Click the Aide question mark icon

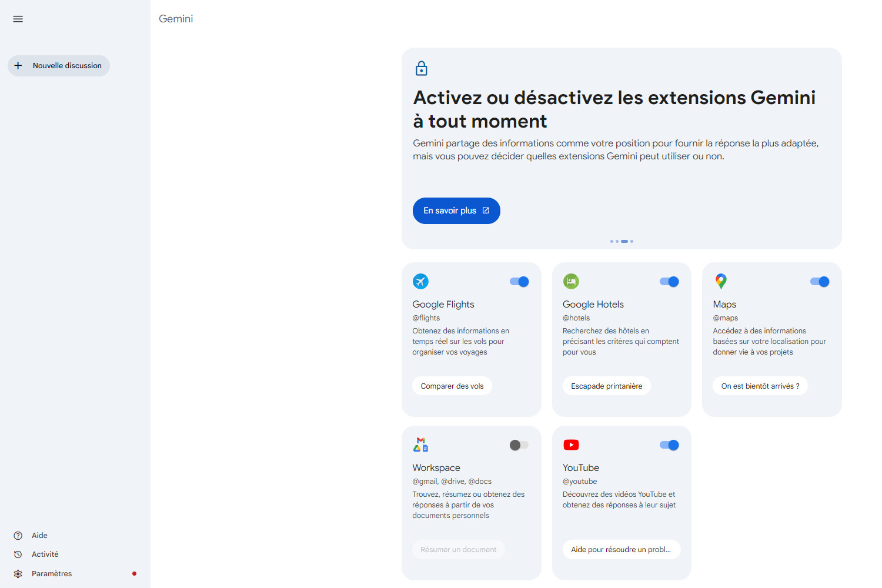pos(18,536)
